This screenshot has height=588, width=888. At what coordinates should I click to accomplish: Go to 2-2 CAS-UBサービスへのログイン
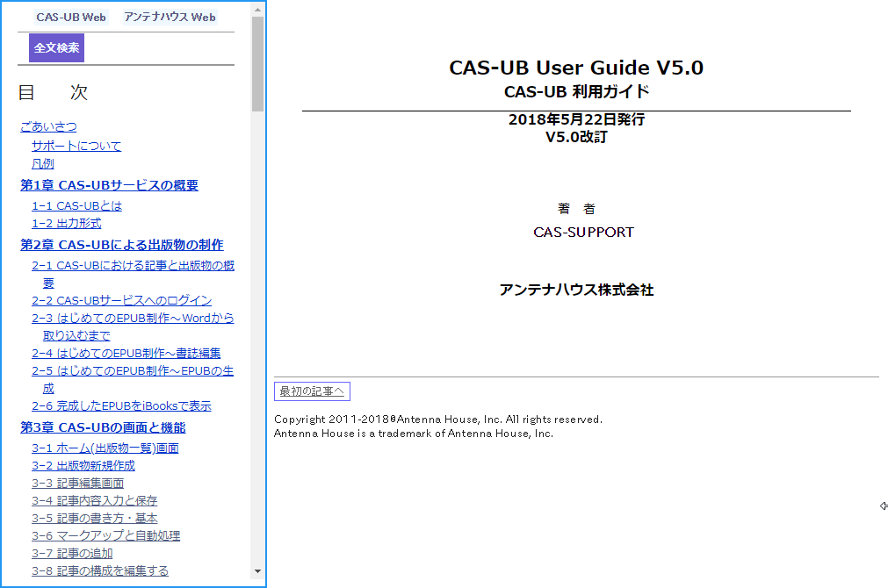122,300
